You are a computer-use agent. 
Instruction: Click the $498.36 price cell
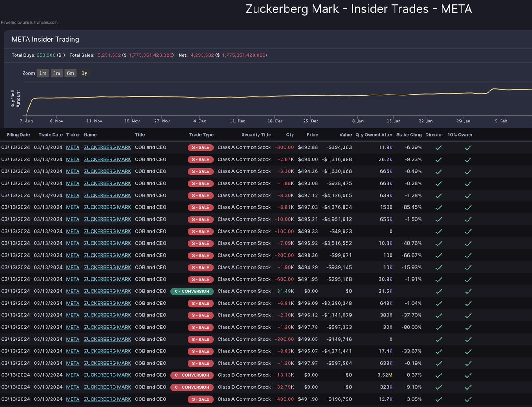(308, 255)
